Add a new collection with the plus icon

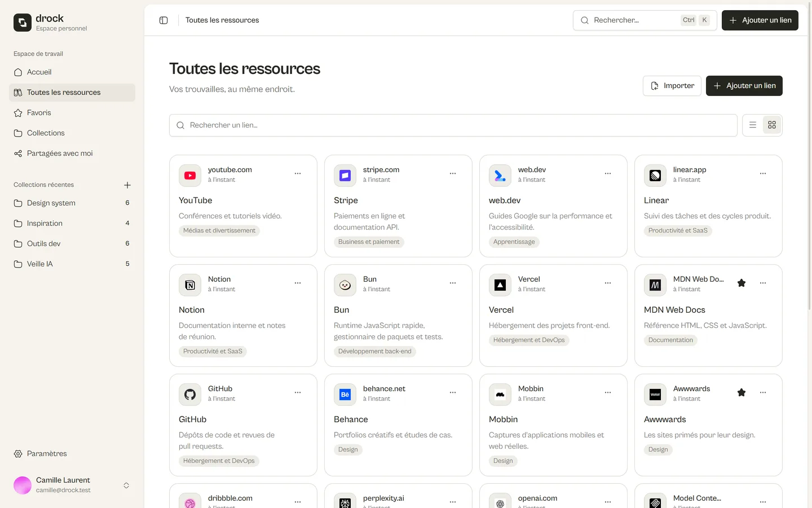[x=127, y=185]
